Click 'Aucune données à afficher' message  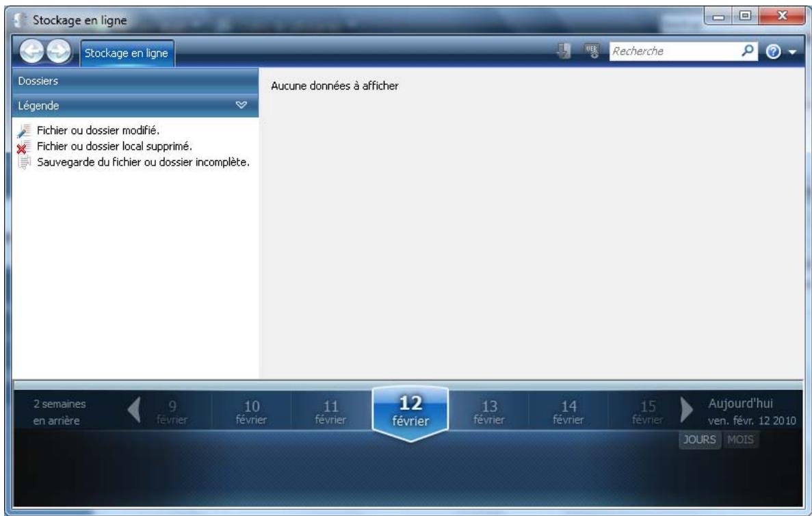pos(335,86)
